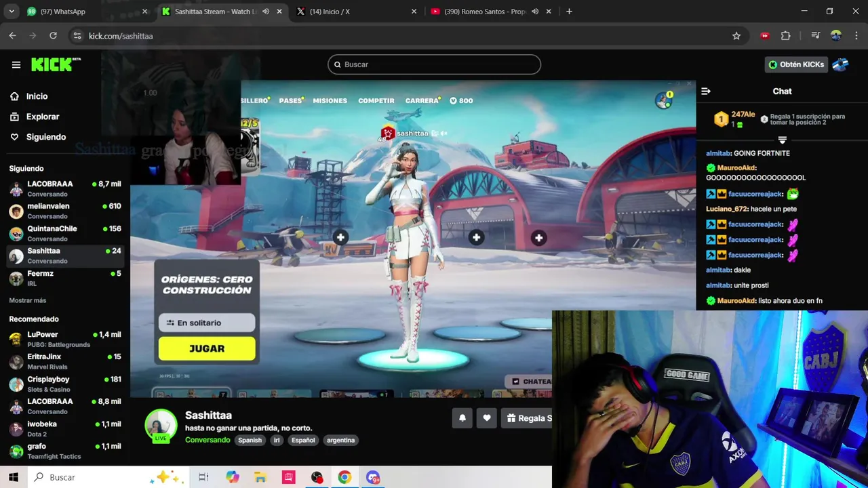Image resolution: width=868 pixels, height=488 pixels.
Task: Click the Spanish tag
Action: 250,440
